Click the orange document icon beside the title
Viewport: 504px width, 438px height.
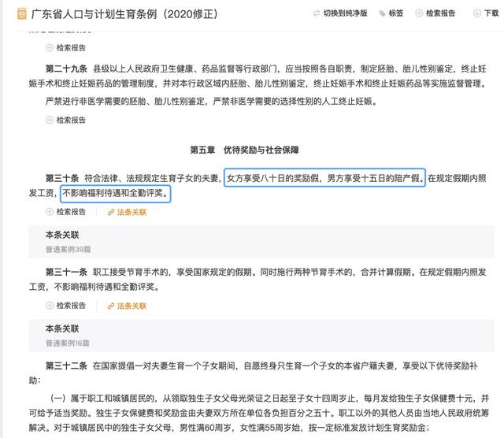(22, 14)
